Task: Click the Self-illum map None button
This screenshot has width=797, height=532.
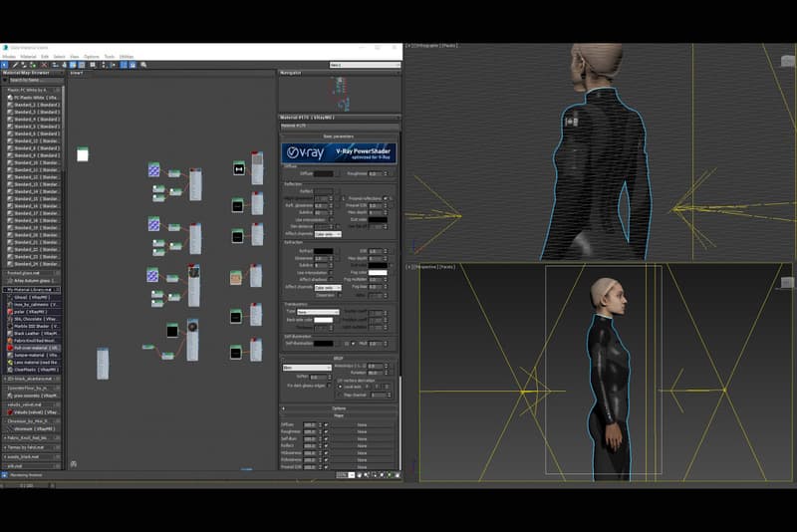Action: tap(362, 438)
